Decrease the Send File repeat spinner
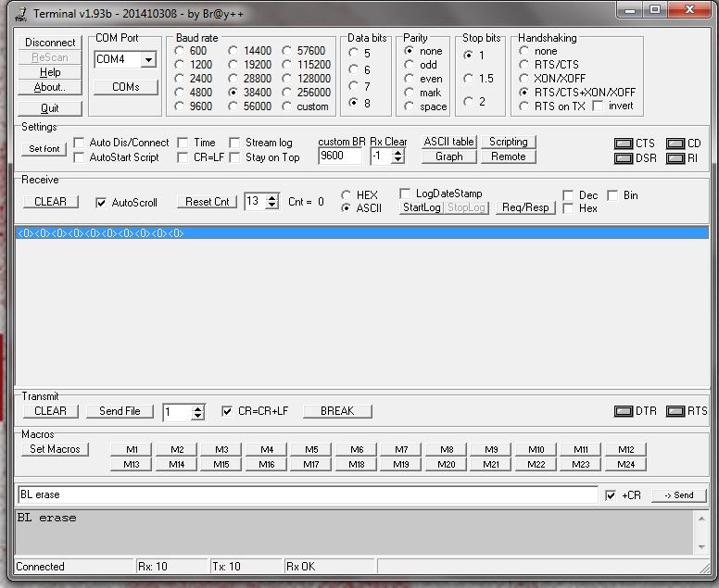The height and width of the screenshot is (588, 719). [197, 416]
